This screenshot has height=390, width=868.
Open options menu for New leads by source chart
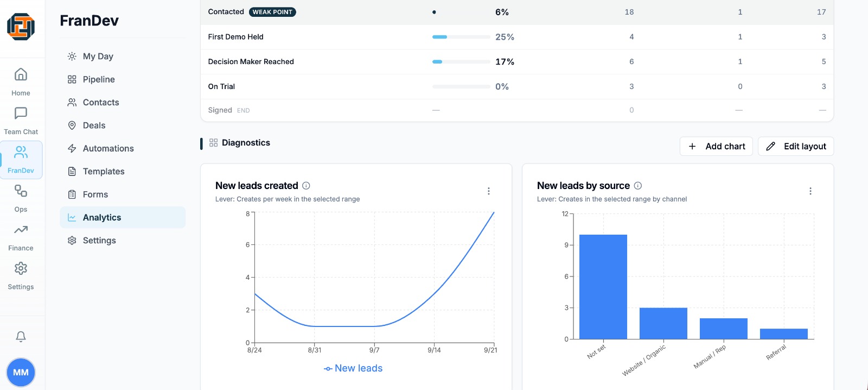tap(810, 191)
